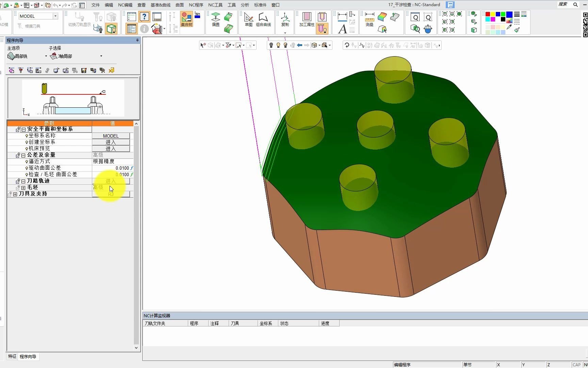
Task: Click the help question-mark toolbar icon
Action: (144, 17)
